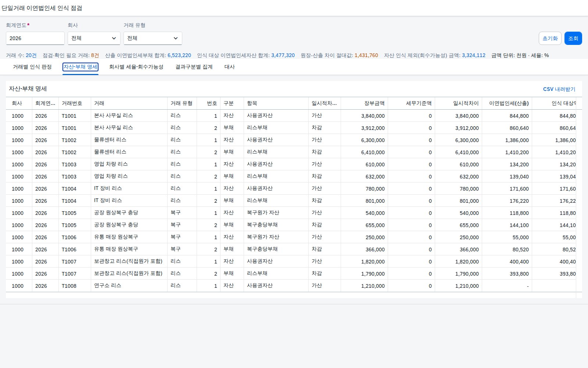Click the 초기화 button

click(550, 38)
